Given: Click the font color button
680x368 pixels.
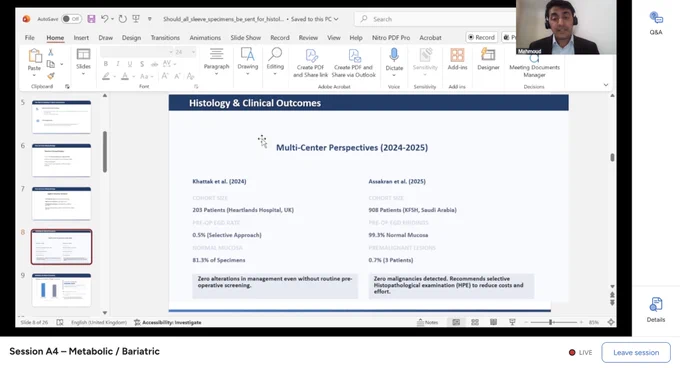Looking at the screenshot, I should click(x=125, y=76).
